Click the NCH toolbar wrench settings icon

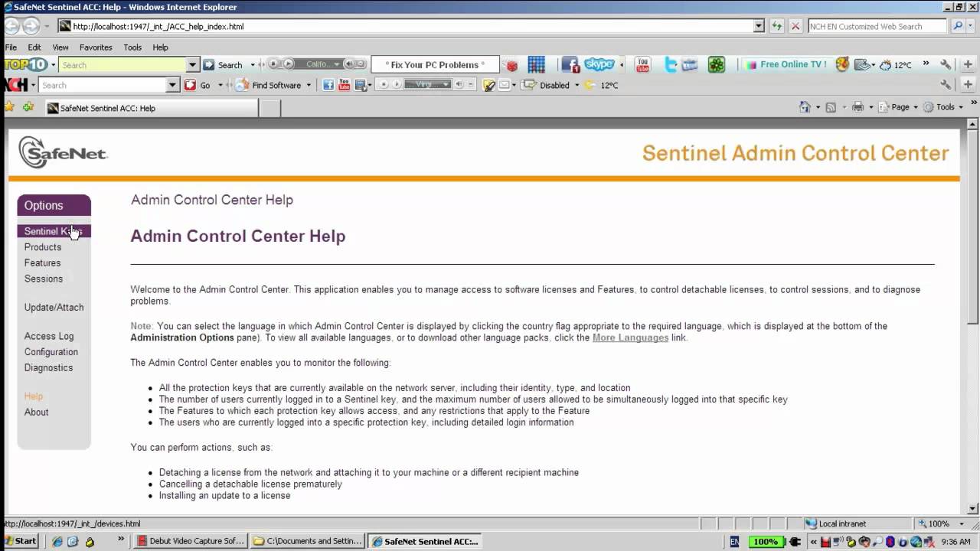pos(946,85)
